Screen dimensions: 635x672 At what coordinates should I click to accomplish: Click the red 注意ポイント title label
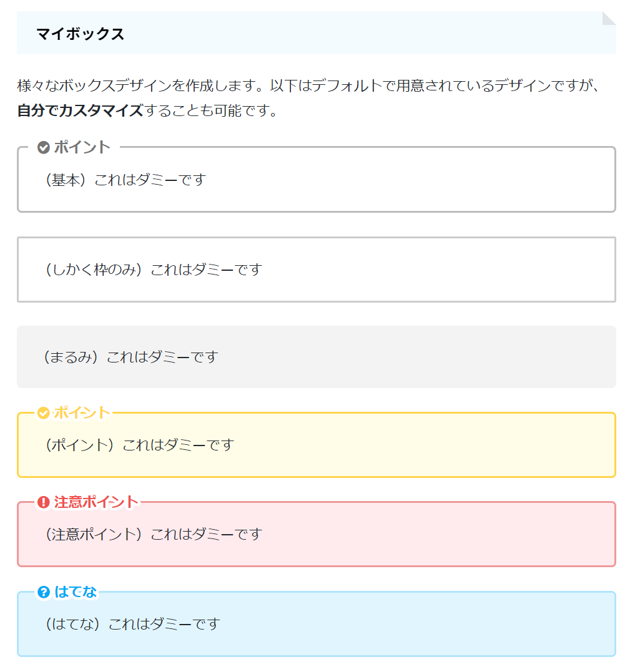[96, 502]
